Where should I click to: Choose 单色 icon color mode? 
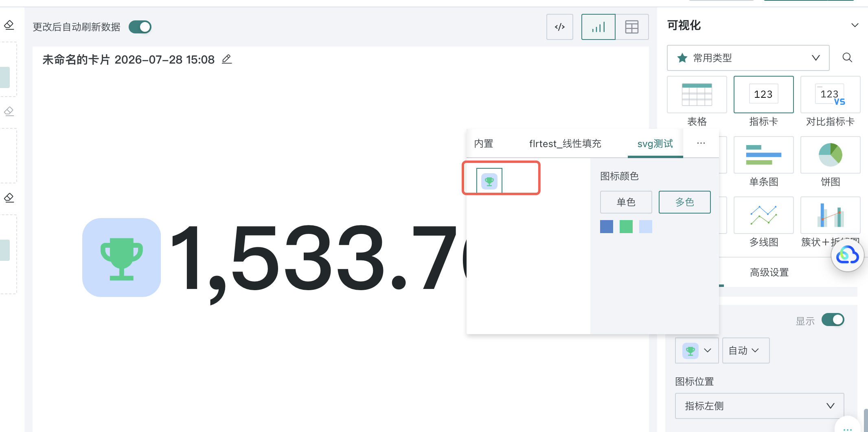pos(626,202)
